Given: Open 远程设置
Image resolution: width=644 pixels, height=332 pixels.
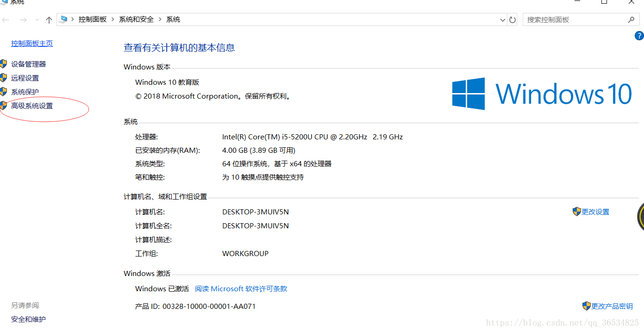Looking at the screenshot, I should (25, 78).
